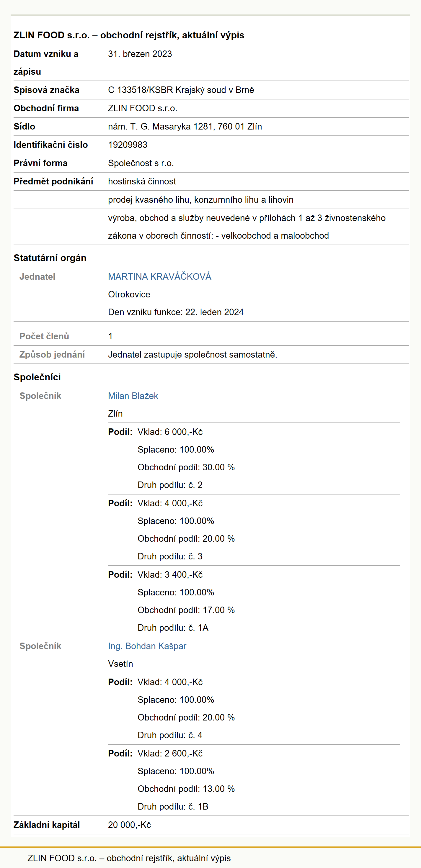This screenshot has height=868, width=421.
Task: Click the identification number 19209983
Action: click(x=128, y=145)
